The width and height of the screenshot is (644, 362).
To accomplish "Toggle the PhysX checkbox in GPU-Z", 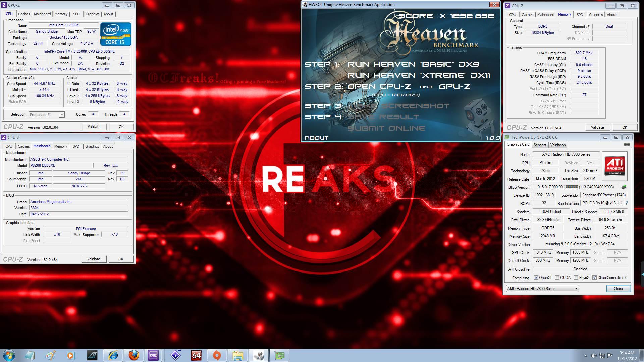I will pos(576,278).
